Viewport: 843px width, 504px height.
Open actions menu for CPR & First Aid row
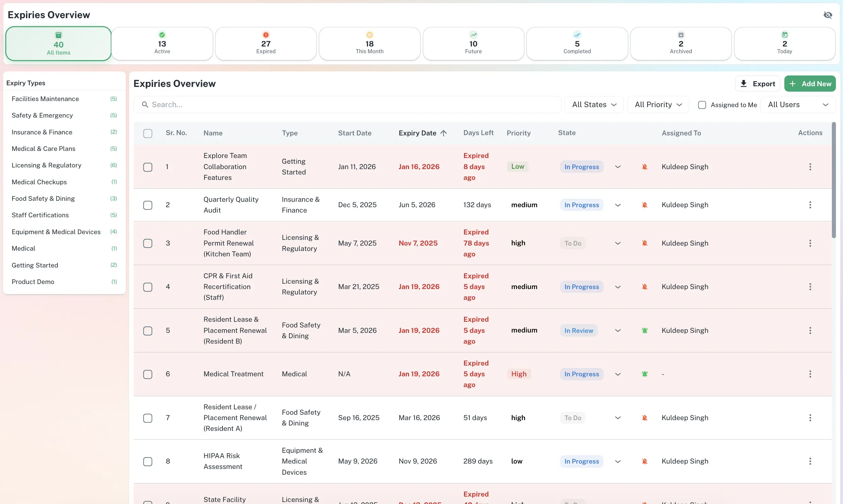coord(810,287)
